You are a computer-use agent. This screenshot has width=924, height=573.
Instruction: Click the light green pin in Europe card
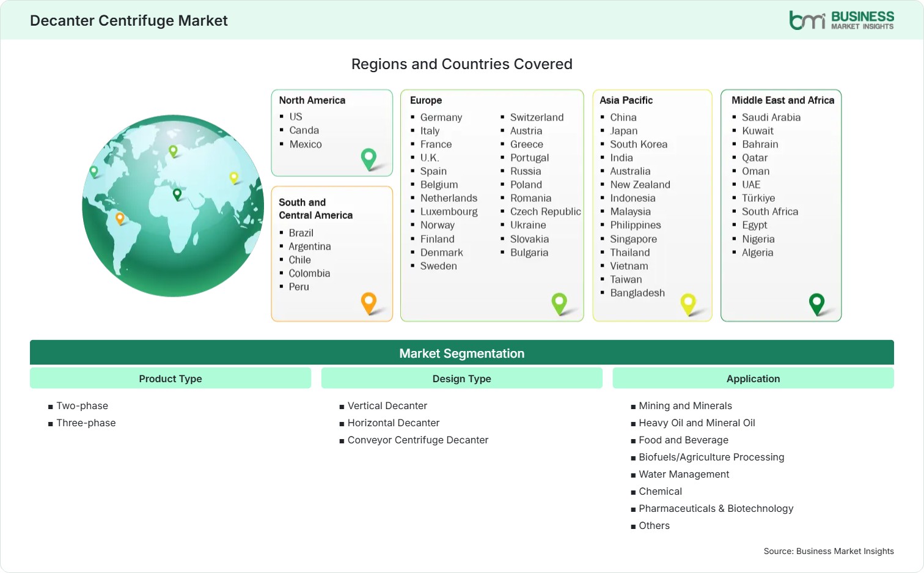coord(559,304)
